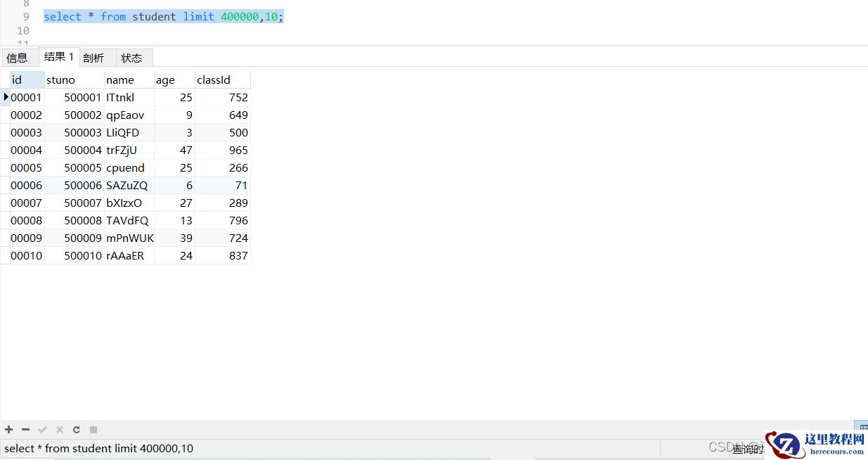Click stuno cell 500008

click(x=75, y=220)
